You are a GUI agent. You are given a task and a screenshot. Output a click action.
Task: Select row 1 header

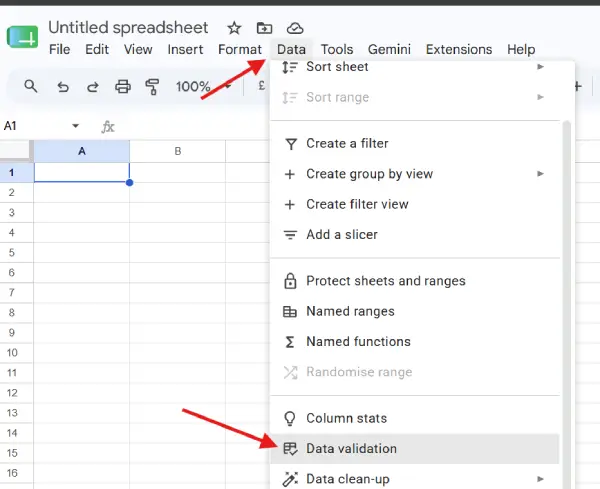(16, 173)
